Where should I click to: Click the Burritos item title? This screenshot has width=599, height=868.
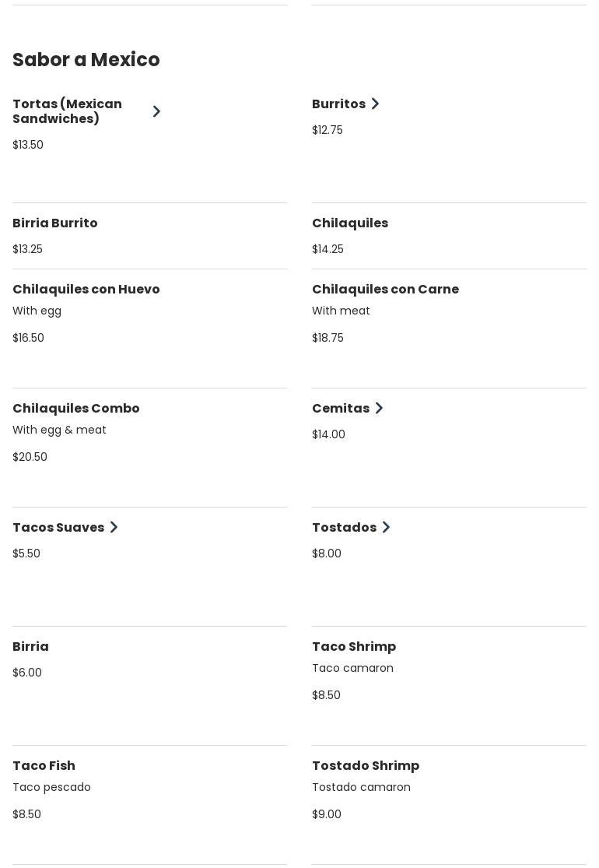(338, 104)
